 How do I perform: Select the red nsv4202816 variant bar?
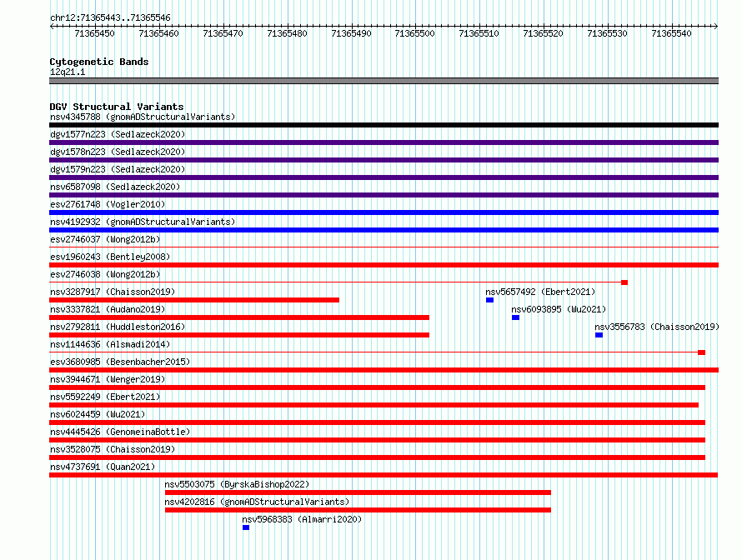pos(358,510)
